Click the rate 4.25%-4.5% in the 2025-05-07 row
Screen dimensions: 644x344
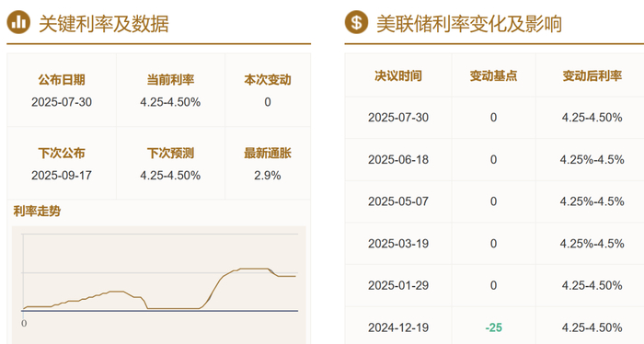tap(592, 201)
